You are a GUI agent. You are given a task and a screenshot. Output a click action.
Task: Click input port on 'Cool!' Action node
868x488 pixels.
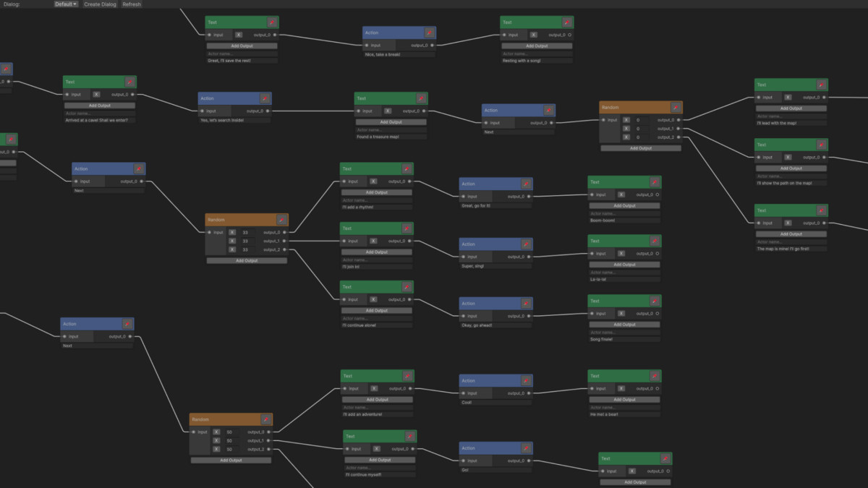[464, 393]
